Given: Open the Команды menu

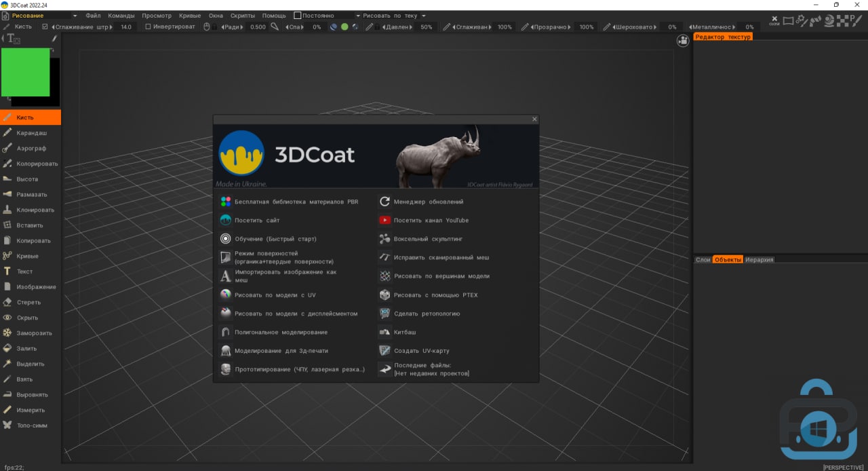Looking at the screenshot, I should tap(121, 16).
